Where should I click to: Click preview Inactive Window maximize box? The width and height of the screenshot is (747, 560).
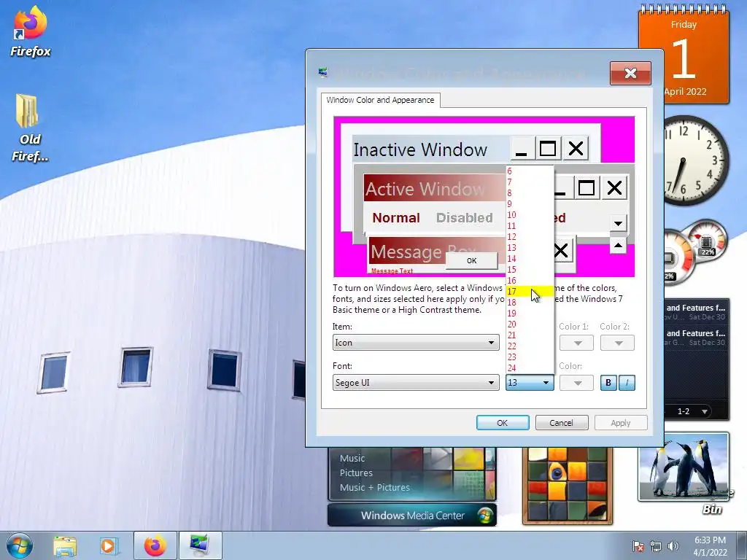coord(548,149)
